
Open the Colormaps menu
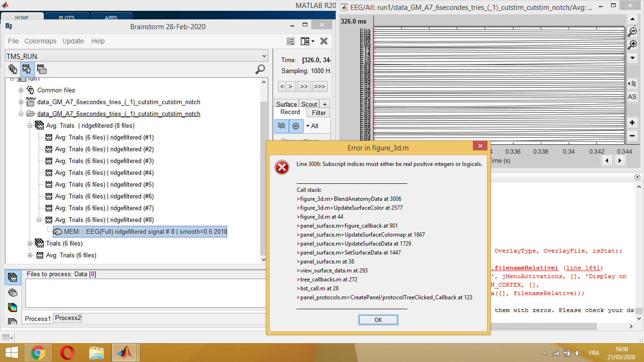(41, 41)
